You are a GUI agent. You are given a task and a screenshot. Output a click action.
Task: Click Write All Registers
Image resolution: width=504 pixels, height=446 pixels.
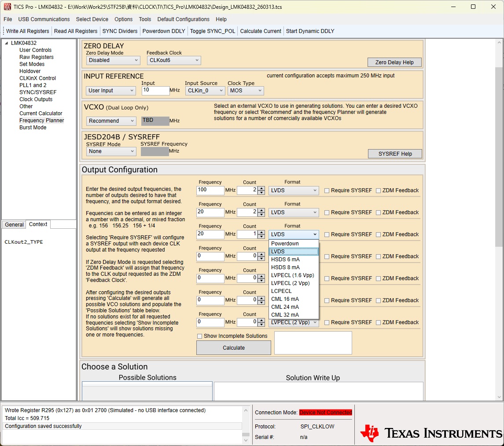click(28, 31)
